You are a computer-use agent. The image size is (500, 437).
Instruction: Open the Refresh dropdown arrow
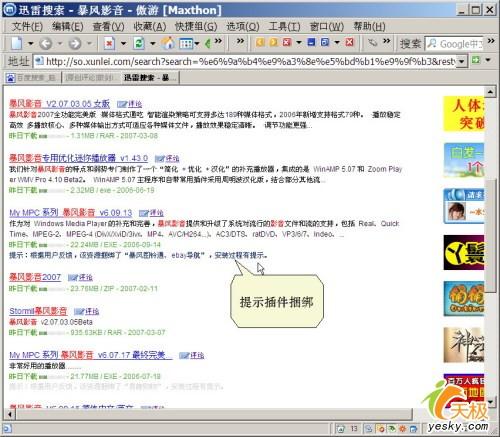153,44
